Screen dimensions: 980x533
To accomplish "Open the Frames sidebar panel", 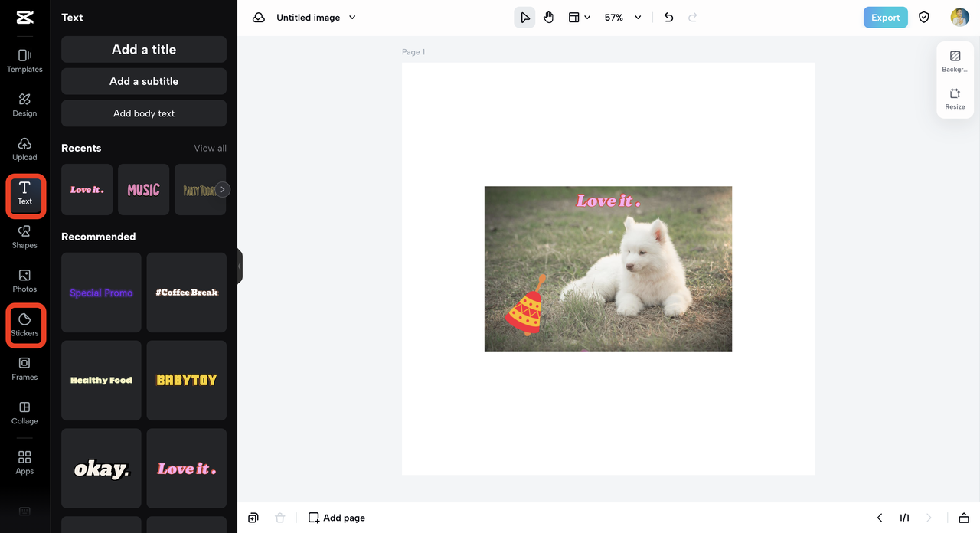I will pos(24,369).
